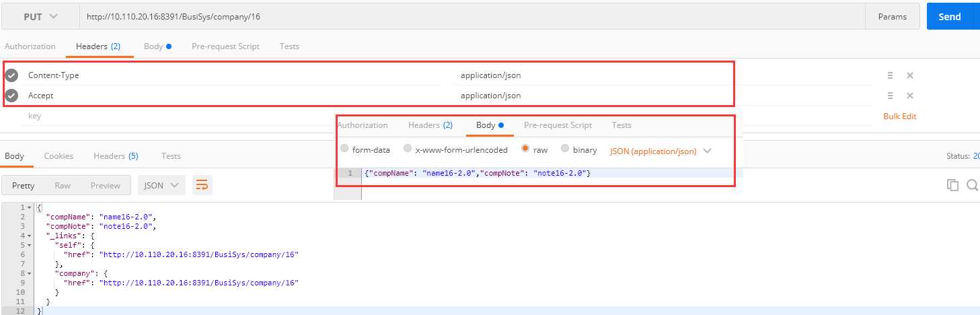The height and width of the screenshot is (315, 980).
Task: Open the response Tests tab
Action: click(171, 156)
